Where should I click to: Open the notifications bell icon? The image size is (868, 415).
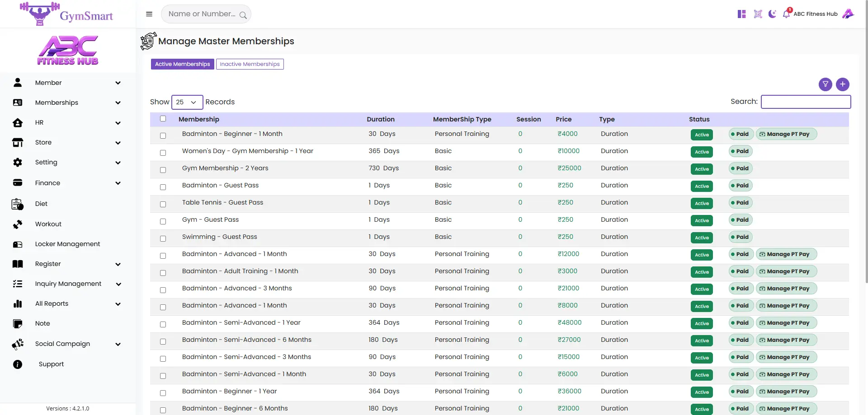[x=787, y=14]
